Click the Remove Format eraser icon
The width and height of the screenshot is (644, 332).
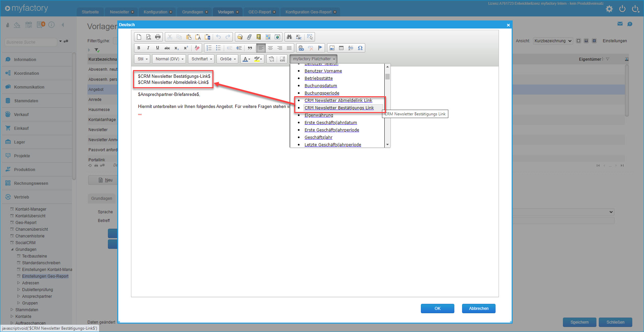[x=197, y=48]
